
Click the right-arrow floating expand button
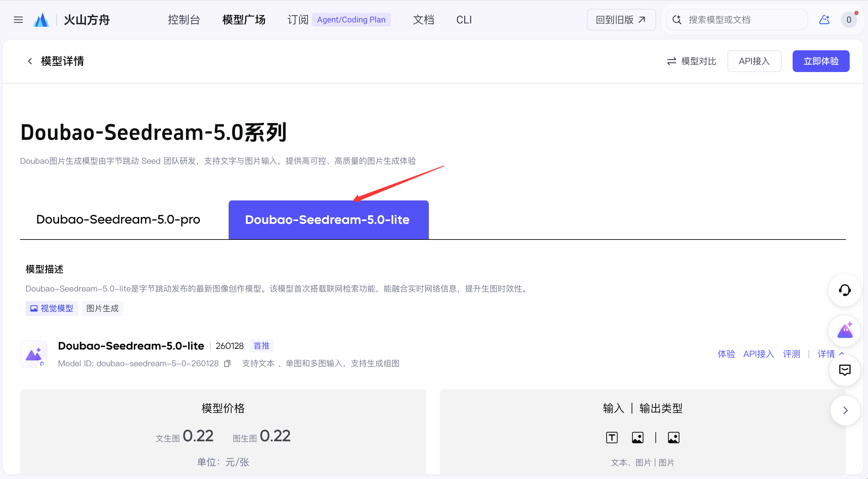[845, 410]
